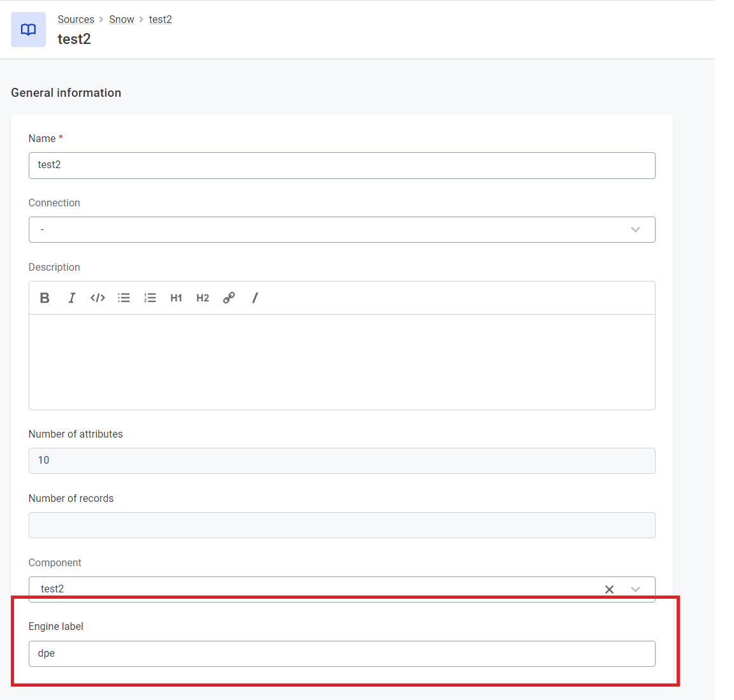Apply italic formatting in Description editor
This screenshot has width=734, height=700.
point(71,298)
